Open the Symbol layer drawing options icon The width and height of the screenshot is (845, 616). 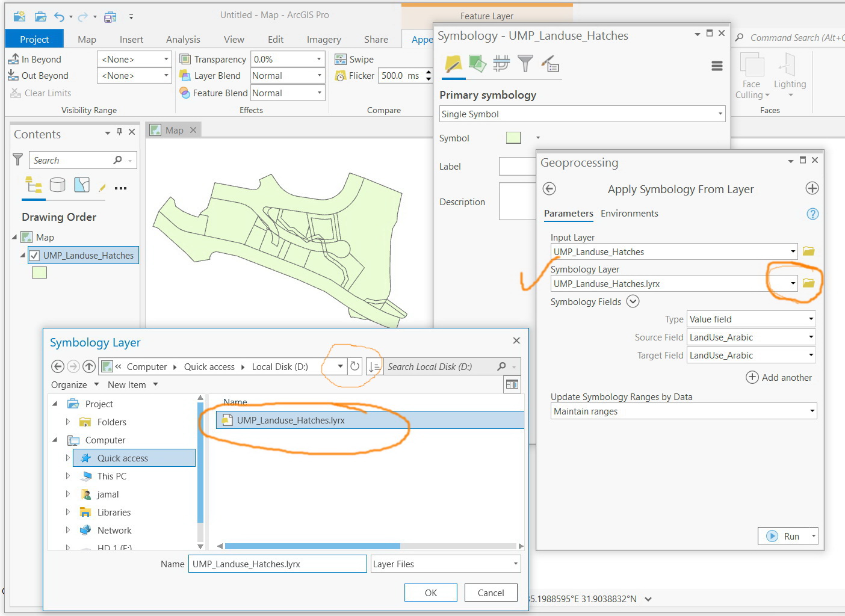coord(501,63)
